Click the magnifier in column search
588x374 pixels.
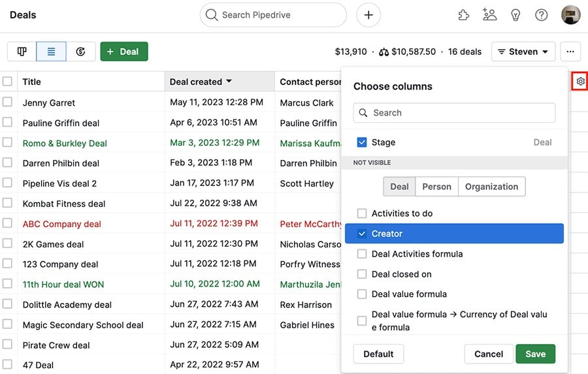pos(363,113)
